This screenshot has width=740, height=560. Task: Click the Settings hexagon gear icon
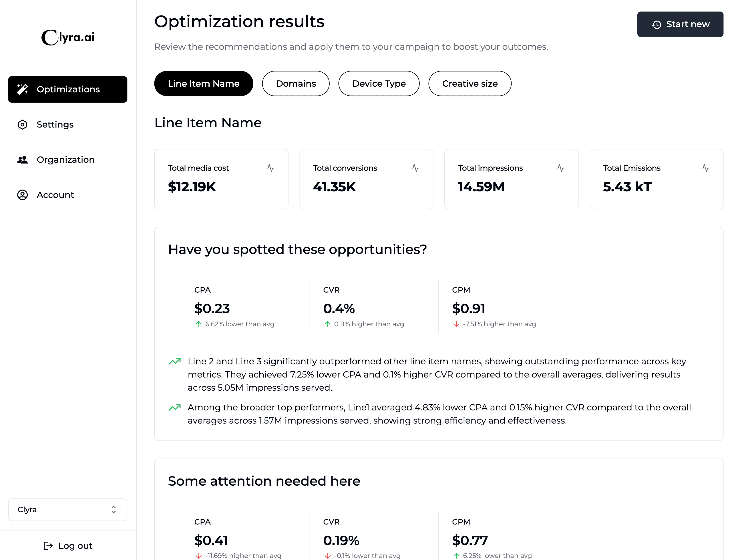[22, 124]
